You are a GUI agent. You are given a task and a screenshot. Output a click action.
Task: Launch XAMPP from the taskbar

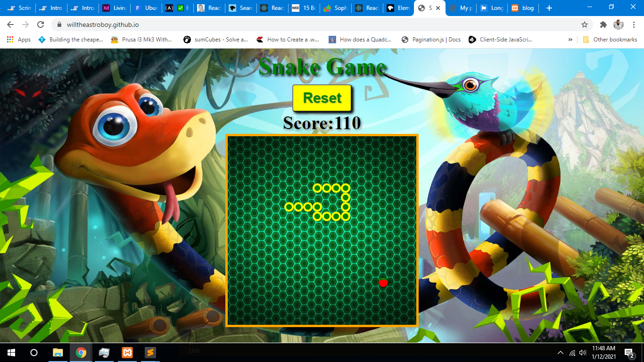pyautogui.click(x=127, y=352)
